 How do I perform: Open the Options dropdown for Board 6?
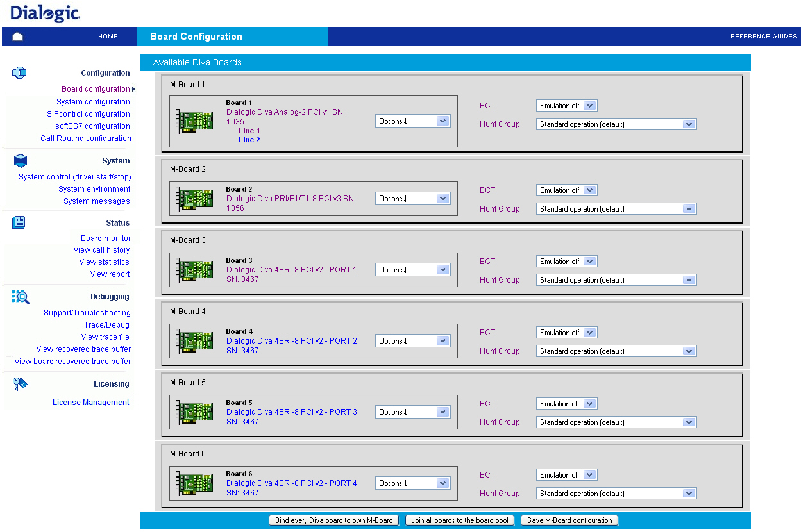[x=412, y=483]
